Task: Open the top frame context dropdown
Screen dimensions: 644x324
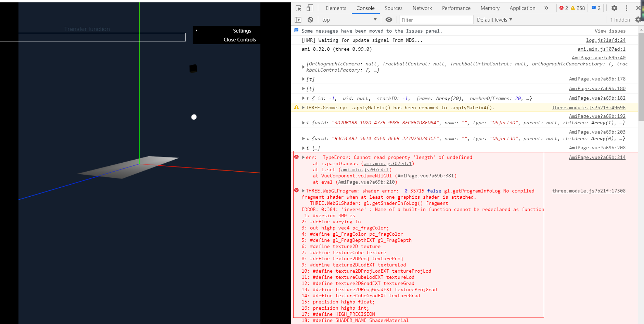Action: [x=349, y=20]
